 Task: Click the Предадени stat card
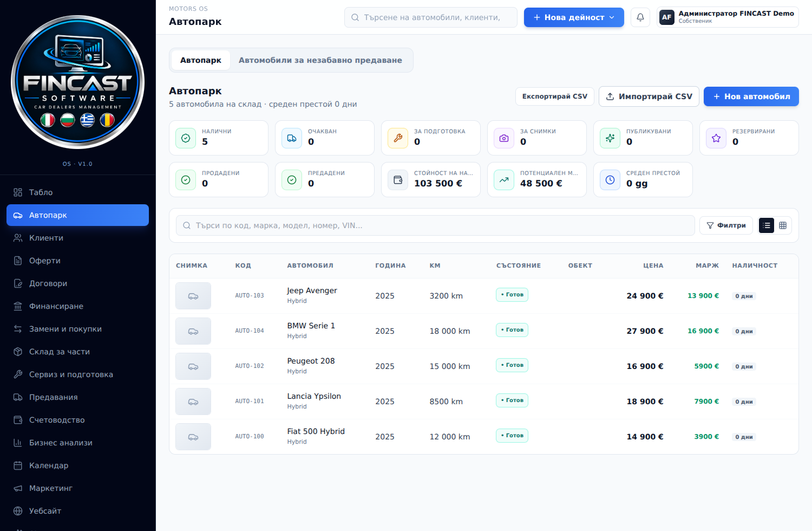tap(325, 180)
